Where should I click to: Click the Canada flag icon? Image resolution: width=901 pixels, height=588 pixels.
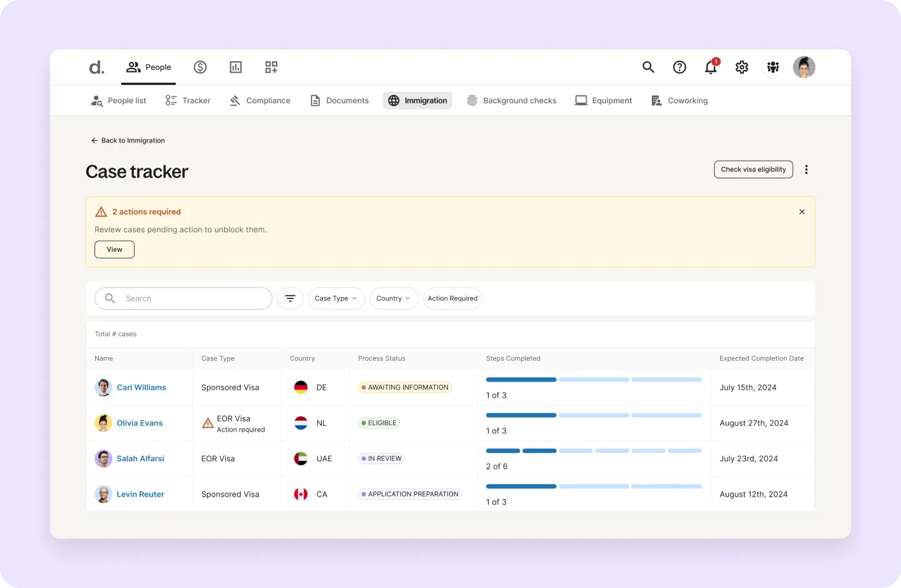pyautogui.click(x=301, y=495)
